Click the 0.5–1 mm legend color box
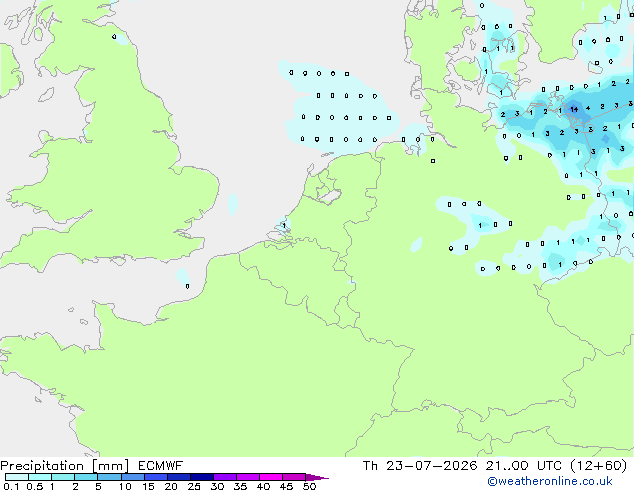 40,477
